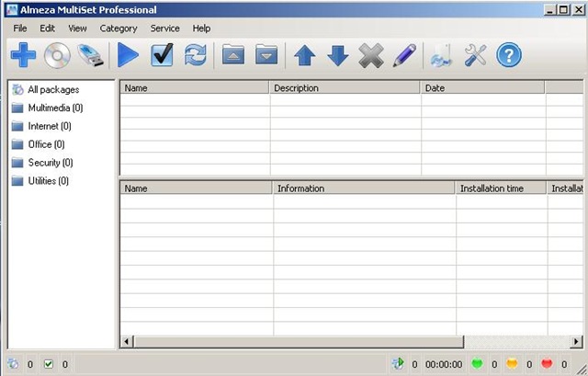The width and height of the screenshot is (588, 376).
Task: Click the Information column header
Action: 364,188
